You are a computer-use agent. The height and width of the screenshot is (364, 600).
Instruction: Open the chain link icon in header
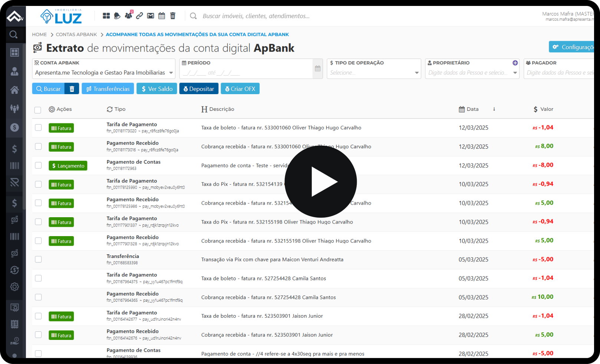click(x=139, y=16)
